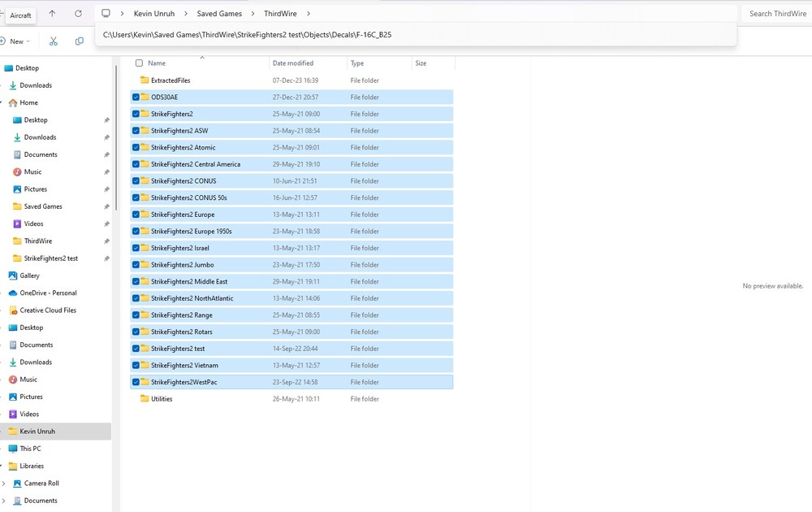The height and width of the screenshot is (512, 812).
Task: Open chevron between Kevin Unruh and Saved Games
Action: tap(185, 14)
